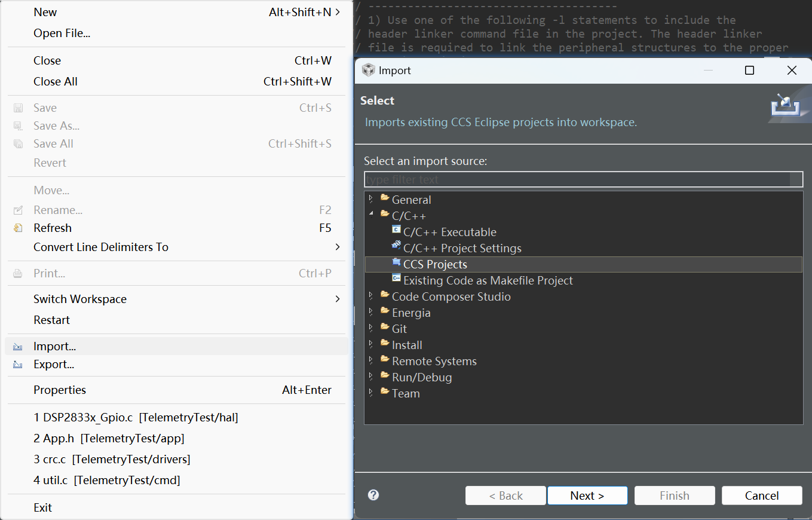Select the C/C++ Project Settings label
This screenshot has width=812, height=520.
[x=462, y=248]
